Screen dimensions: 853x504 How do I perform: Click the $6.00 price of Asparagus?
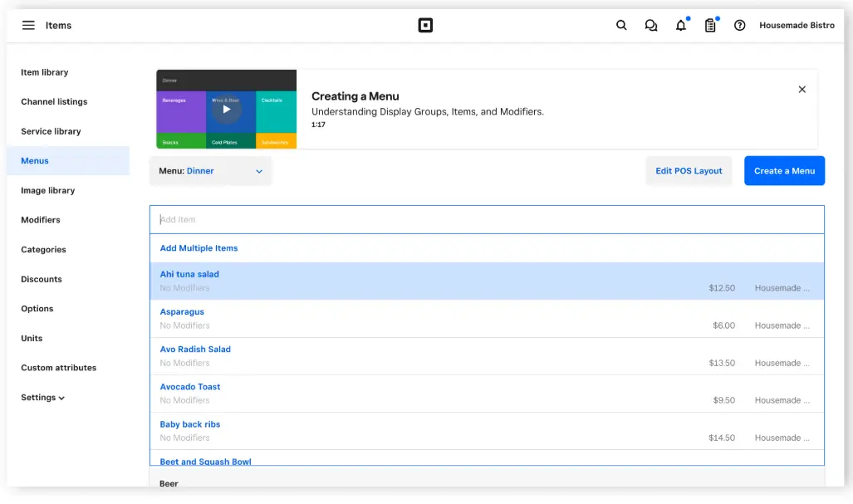(x=724, y=325)
